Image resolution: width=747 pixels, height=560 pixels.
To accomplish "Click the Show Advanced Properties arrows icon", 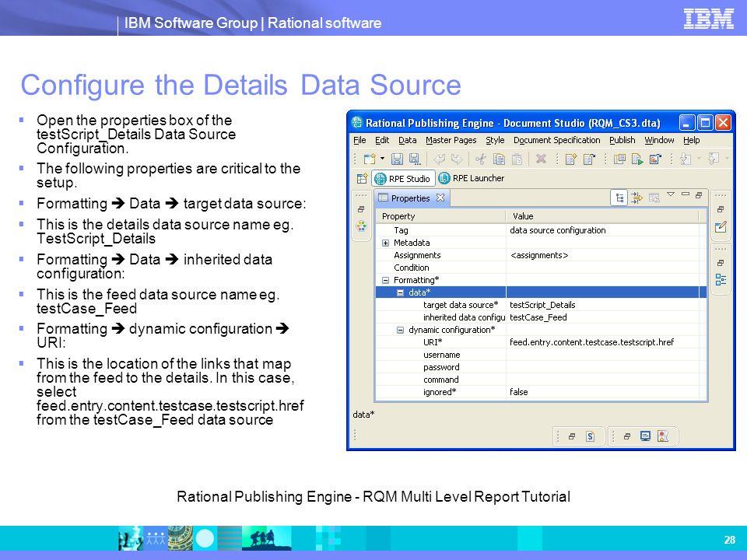I will (x=637, y=198).
